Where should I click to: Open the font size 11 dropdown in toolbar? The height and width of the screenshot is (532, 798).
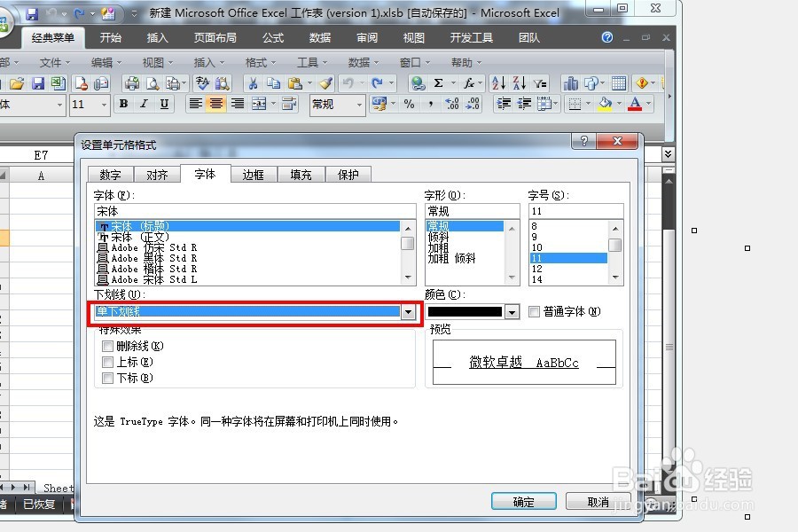tap(104, 105)
